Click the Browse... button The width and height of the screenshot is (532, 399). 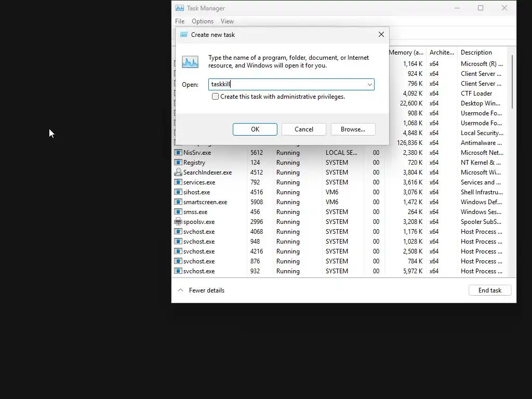click(353, 129)
